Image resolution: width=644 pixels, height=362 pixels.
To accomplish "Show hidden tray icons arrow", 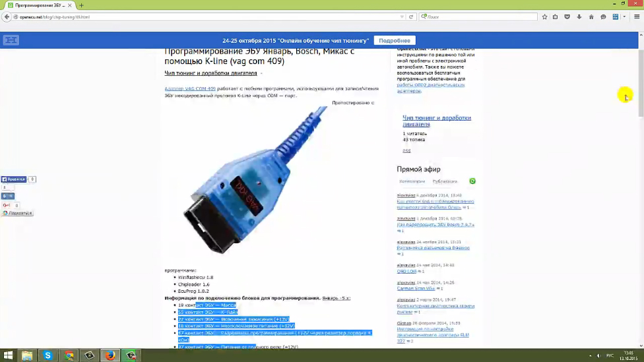I will pyautogui.click(x=590, y=356).
